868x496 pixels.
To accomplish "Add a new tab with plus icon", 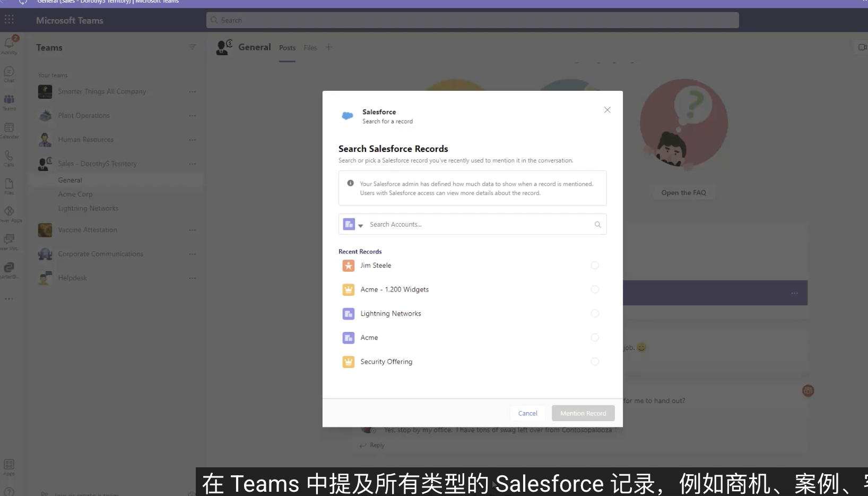I will tap(329, 47).
